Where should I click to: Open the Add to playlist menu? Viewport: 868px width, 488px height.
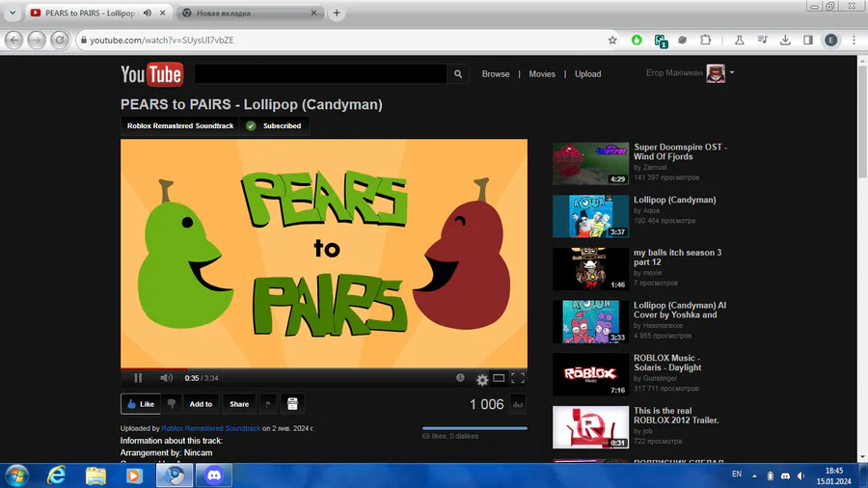point(201,404)
